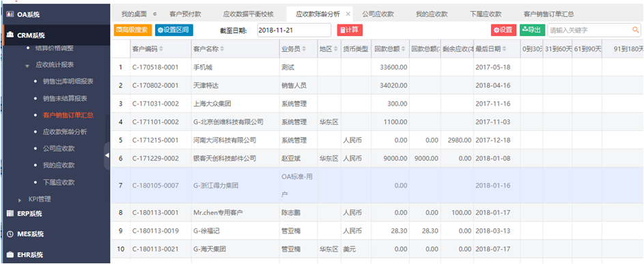Expand the KPI管理 tree node
This screenshot has height=264, width=644.
pos(20,200)
